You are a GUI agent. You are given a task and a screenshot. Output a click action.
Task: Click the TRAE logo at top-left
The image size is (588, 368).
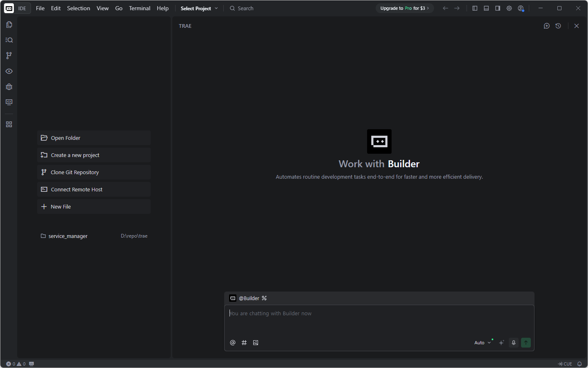click(9, 8)
